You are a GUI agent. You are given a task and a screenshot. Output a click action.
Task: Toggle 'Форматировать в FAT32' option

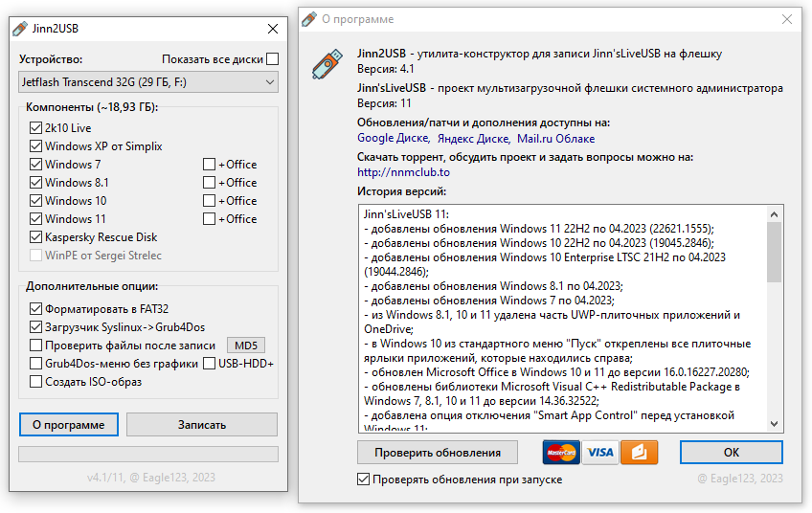35,309
